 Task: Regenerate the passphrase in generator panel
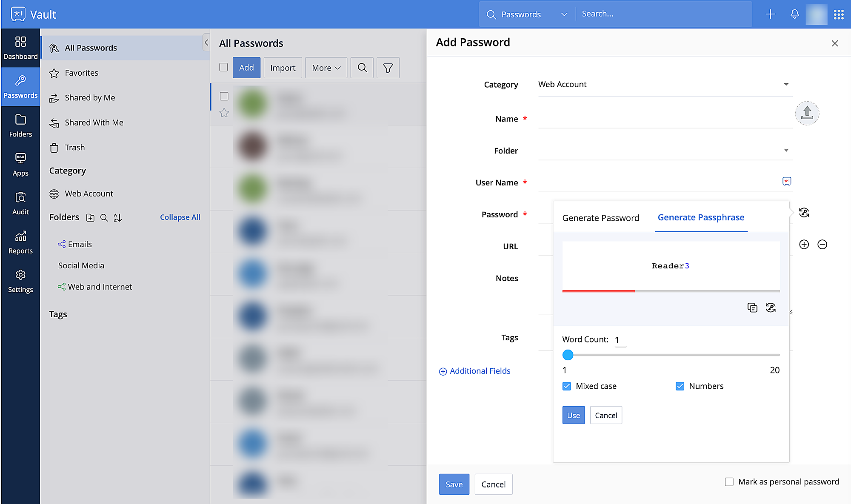(x=771, y=308)
